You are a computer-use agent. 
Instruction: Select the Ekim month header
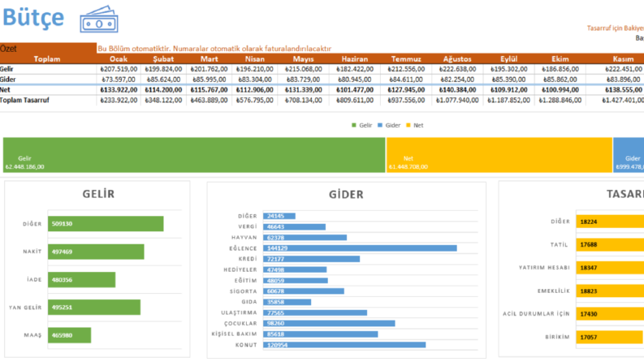560,59
